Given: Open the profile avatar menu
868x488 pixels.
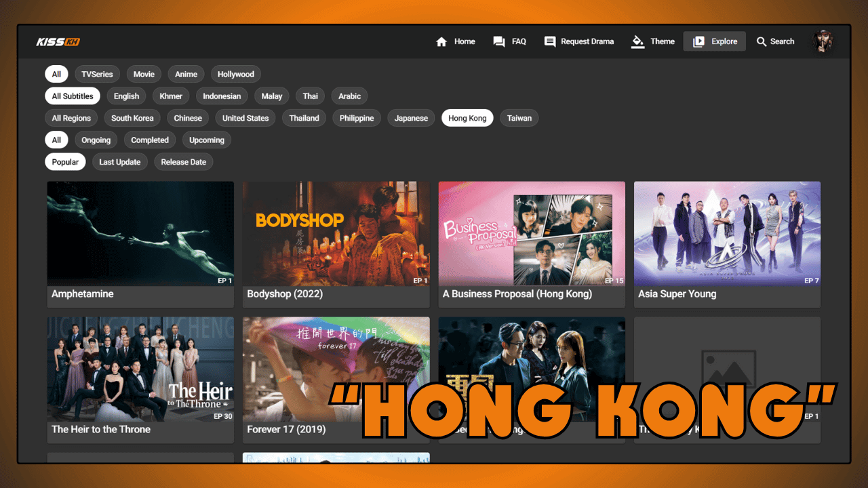Looking at the screenshot, I should coord(823,41).
